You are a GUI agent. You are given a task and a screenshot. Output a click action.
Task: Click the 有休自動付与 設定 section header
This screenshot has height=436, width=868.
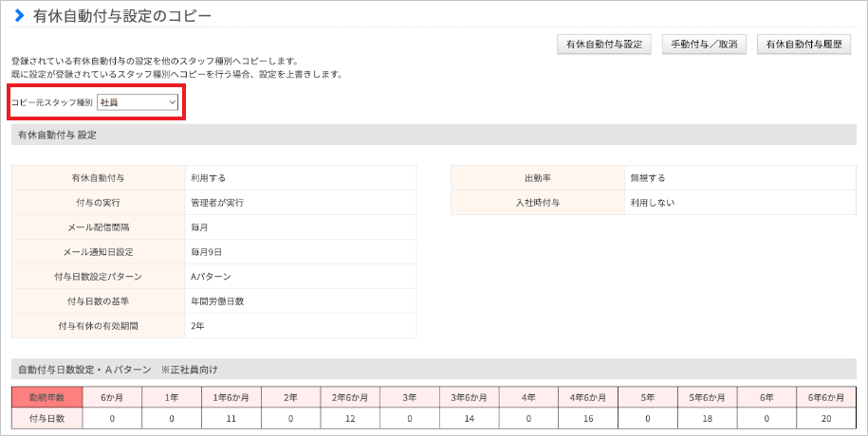click(x=434, y=135)
